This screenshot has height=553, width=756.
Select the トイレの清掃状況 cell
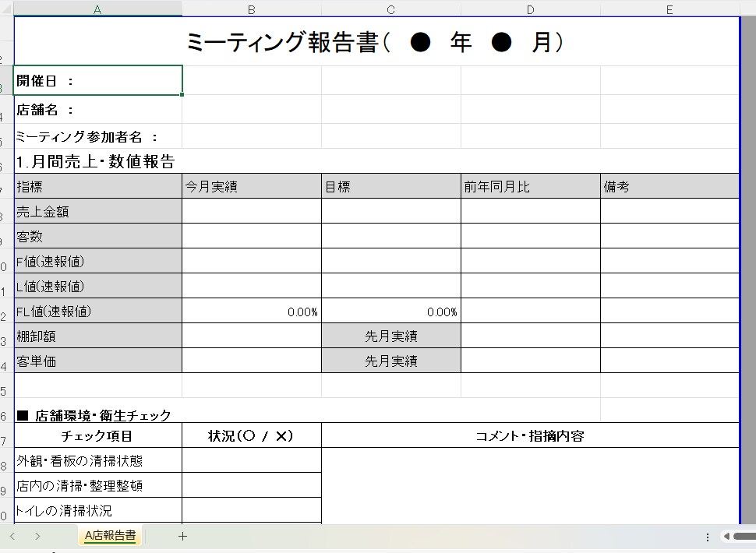tap(98, 510)
